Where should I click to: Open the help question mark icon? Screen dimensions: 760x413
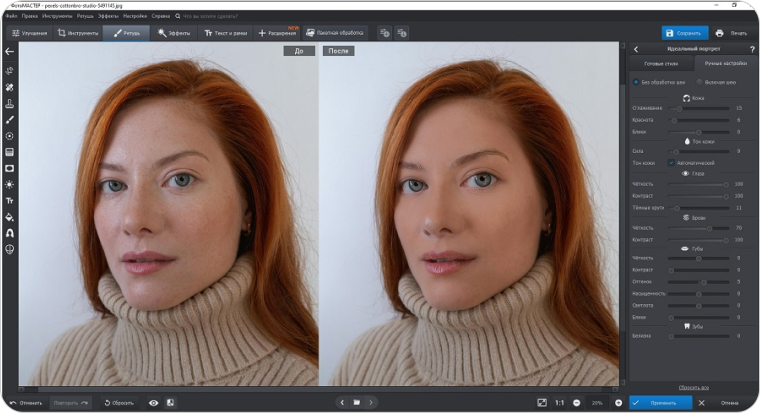point(752,49)
